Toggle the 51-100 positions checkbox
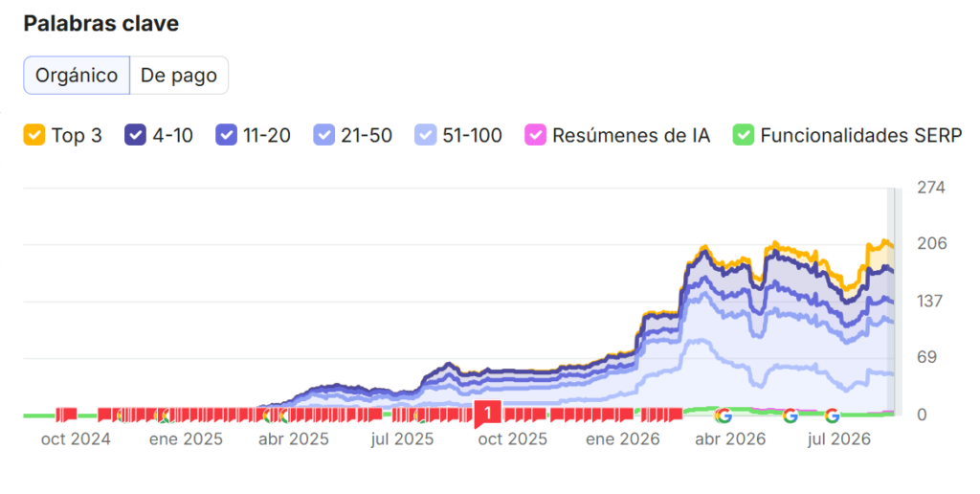 pos(426,135)
